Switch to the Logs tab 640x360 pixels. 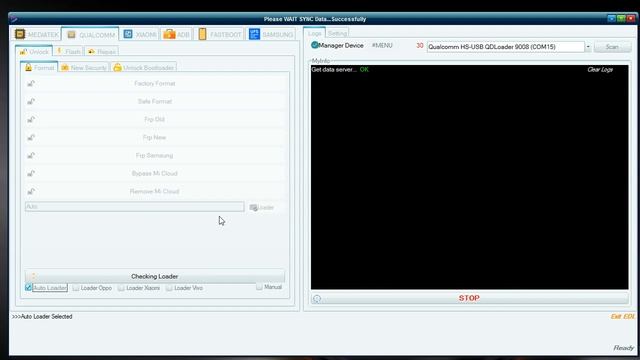(314, 33)
